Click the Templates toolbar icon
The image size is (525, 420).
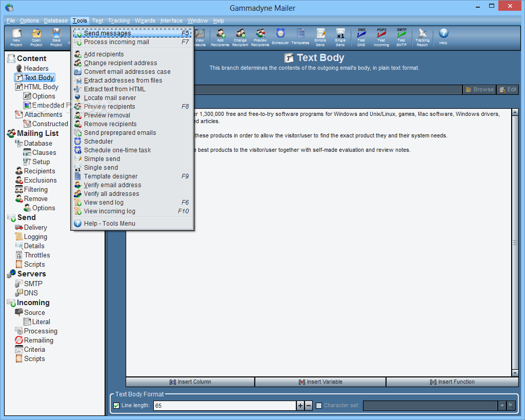coord(300,36)
